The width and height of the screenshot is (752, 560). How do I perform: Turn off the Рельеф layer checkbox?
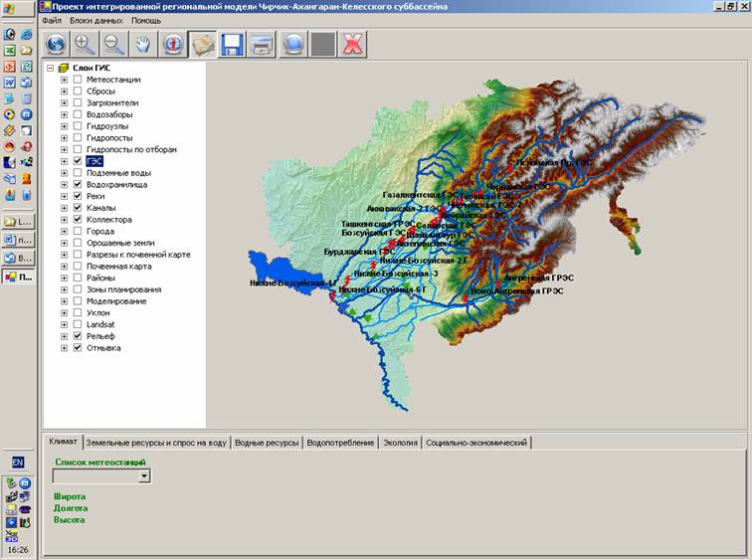click(78, 336)
